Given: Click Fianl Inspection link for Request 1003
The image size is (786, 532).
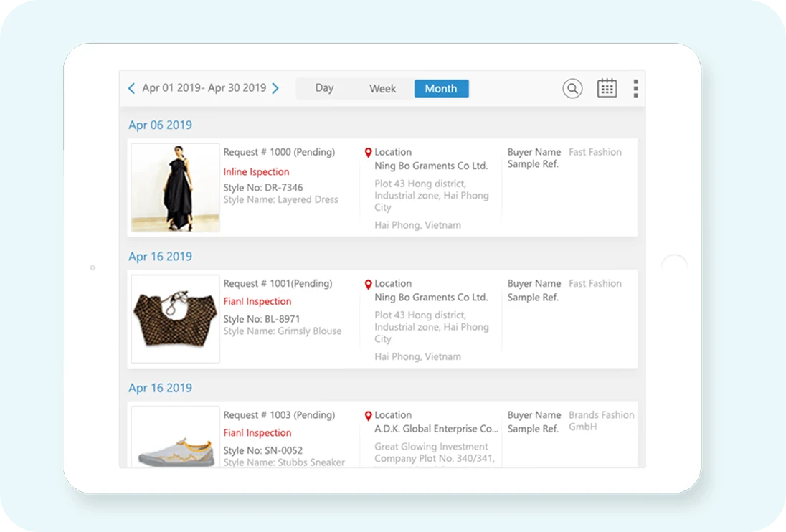Looking at the screenshot, I should [257, 433].
